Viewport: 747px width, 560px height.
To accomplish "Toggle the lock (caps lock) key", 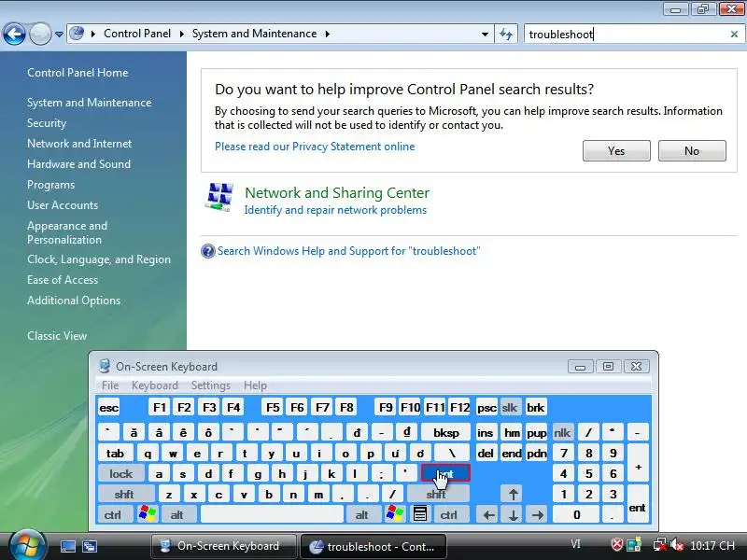I will 121,474.
